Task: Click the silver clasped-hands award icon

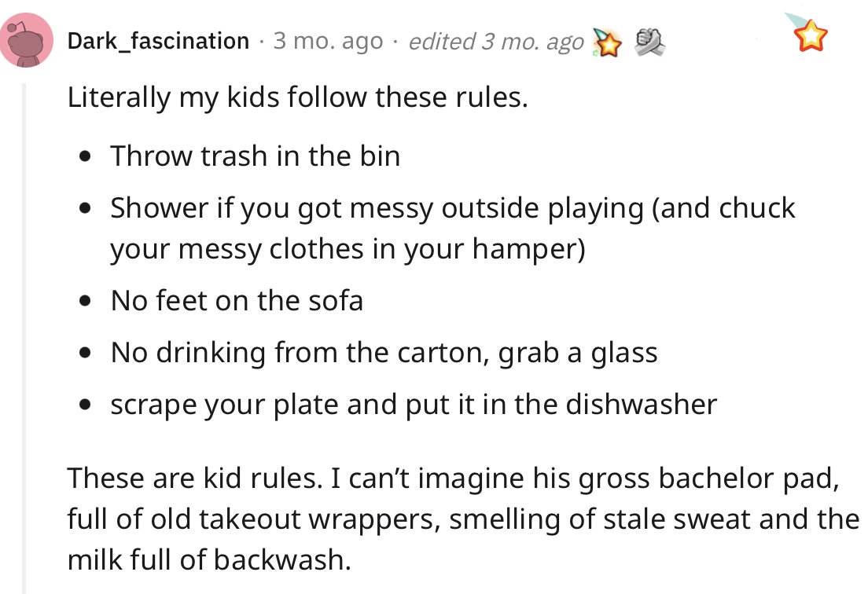Action: (649, 42)
